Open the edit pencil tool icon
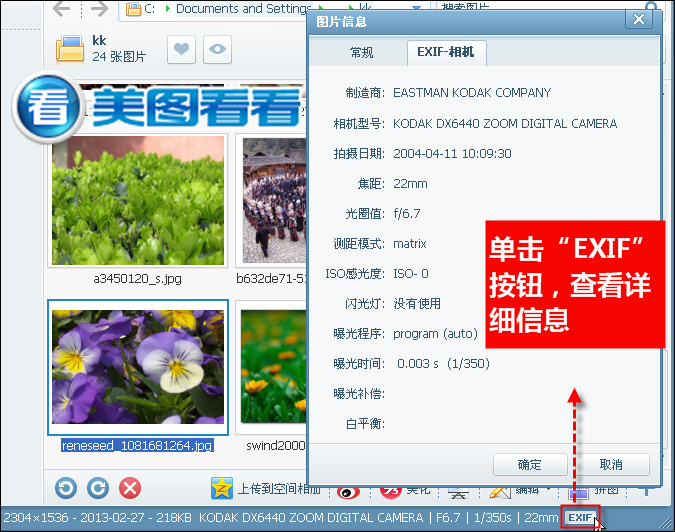675x532 pixels. [x=500, y=492]
